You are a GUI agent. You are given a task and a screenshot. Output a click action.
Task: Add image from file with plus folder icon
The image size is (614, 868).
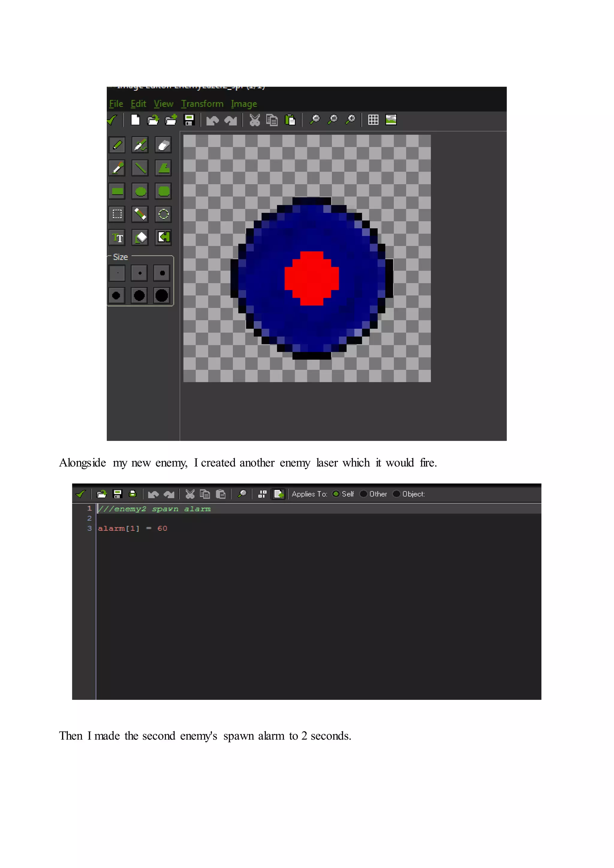click(x=171, y=120)
